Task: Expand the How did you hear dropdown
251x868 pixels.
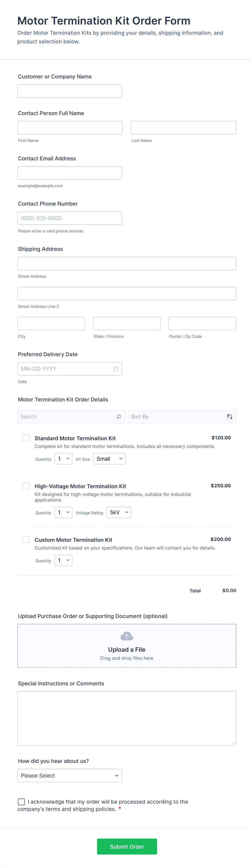Action: pyautogui.click(x=70, y=775)
